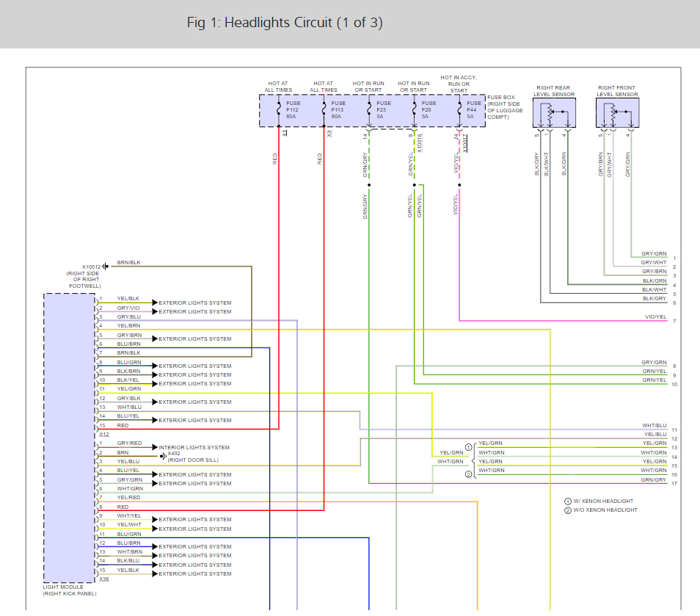Viewport: 700px width, 616px height.
Task: Click the Fuse Box luggage compartment description
Action: pyautogui.click(x=505, y=107)
